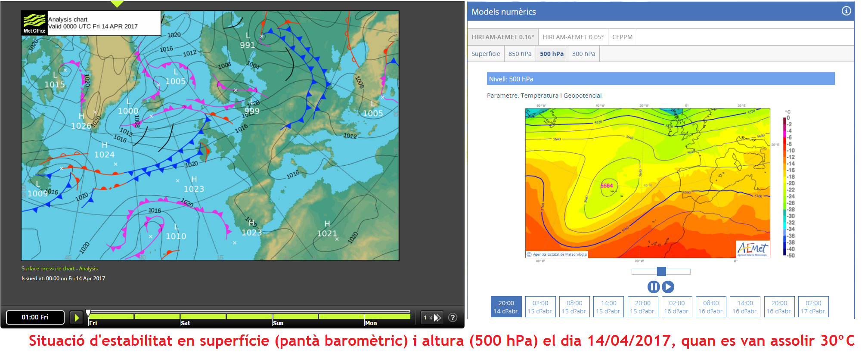
Task: Jump to the 02:00 17 d'abr. forecast
Action: click(813, 307)
